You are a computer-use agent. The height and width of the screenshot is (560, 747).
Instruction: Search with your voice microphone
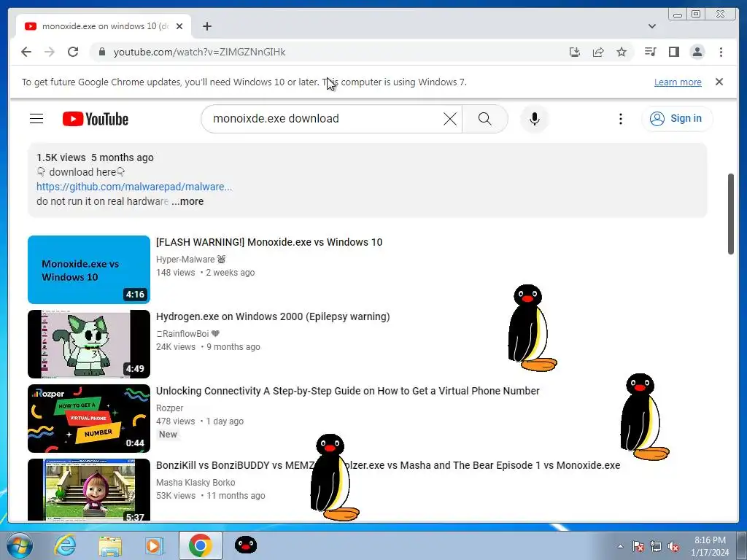point(535,119)
